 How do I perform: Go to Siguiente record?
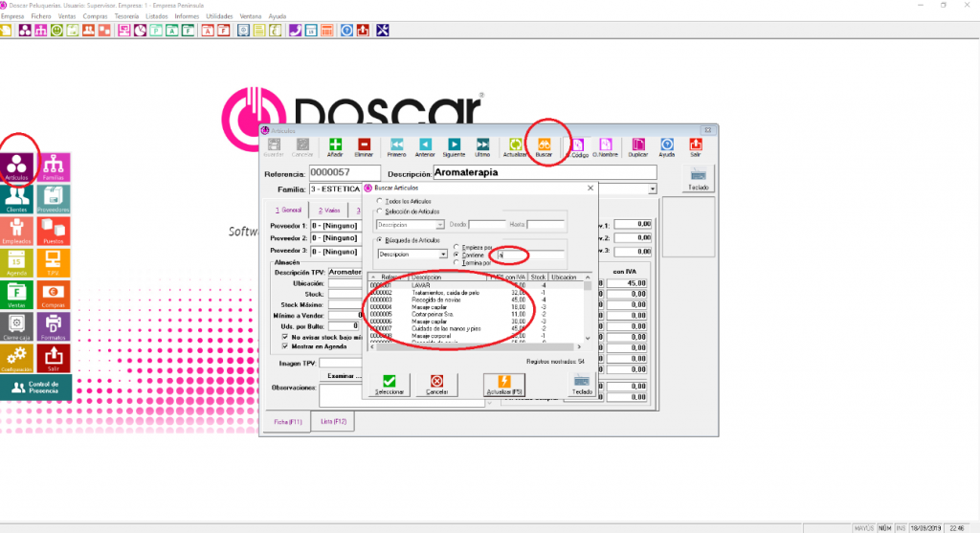pos(454,148)
